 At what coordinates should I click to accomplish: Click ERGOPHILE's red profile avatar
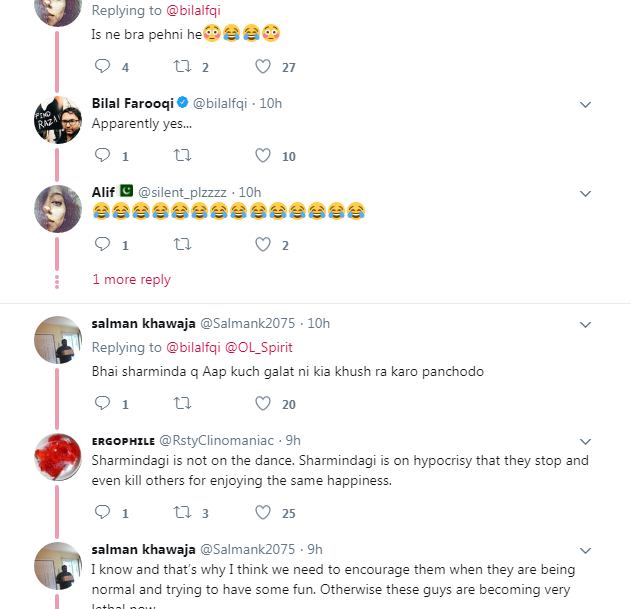[58, 459]
